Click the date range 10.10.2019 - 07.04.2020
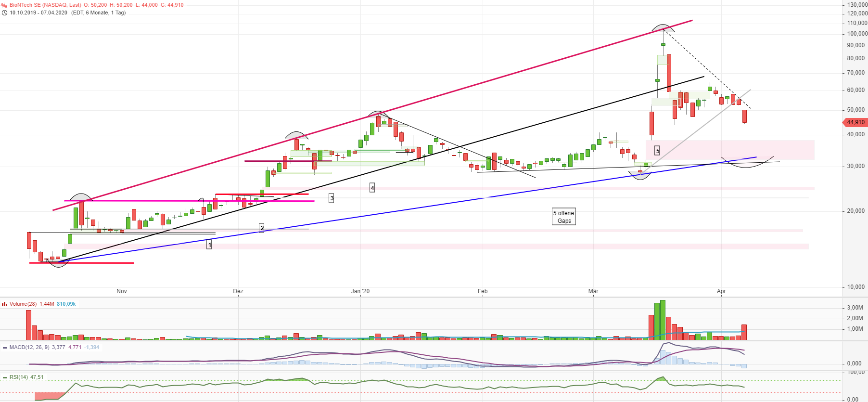 click(38, 13)
